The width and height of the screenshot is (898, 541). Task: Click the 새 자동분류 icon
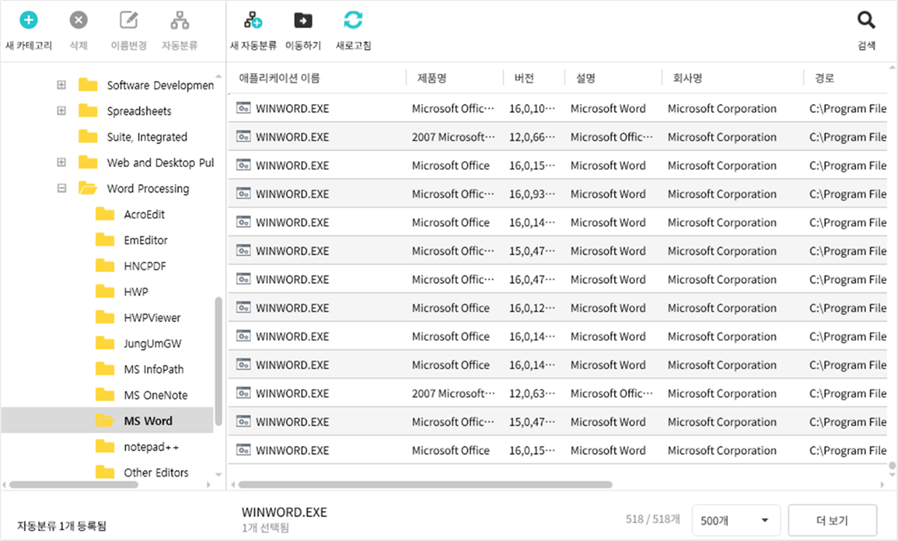coord(253,20)
